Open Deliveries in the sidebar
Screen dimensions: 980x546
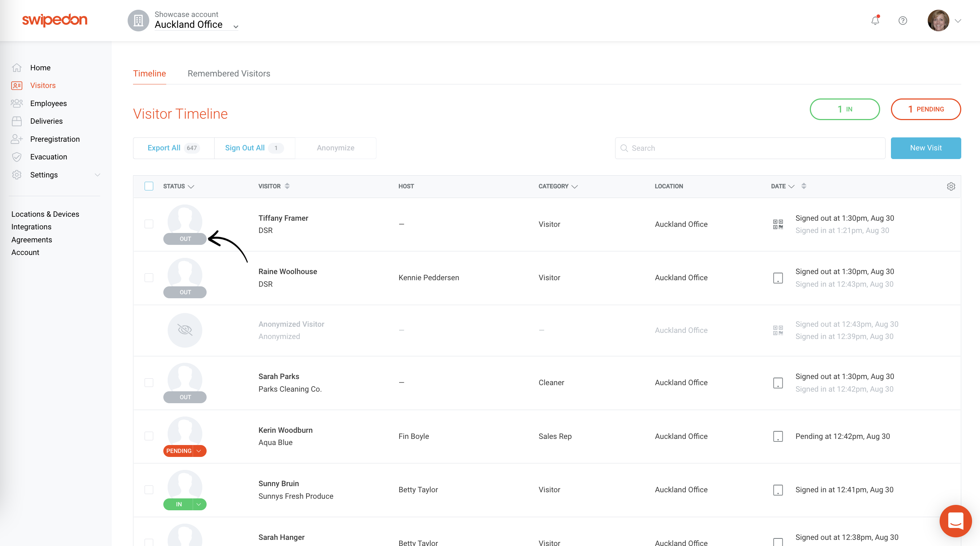[x=47, y=121]
